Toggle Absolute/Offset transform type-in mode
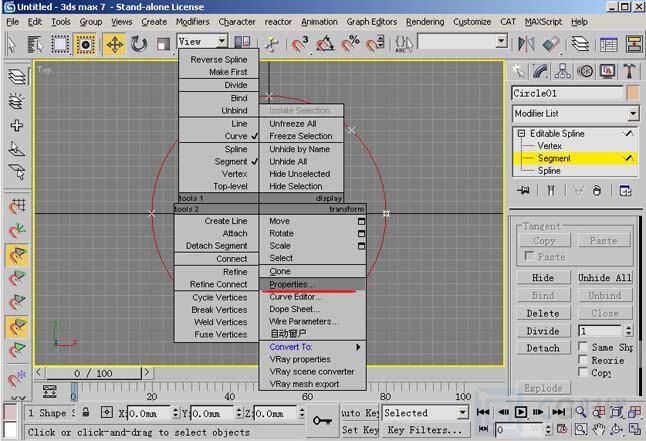This screenshot has height=441, width=646. pyautogui.click(x=107, y=412)
